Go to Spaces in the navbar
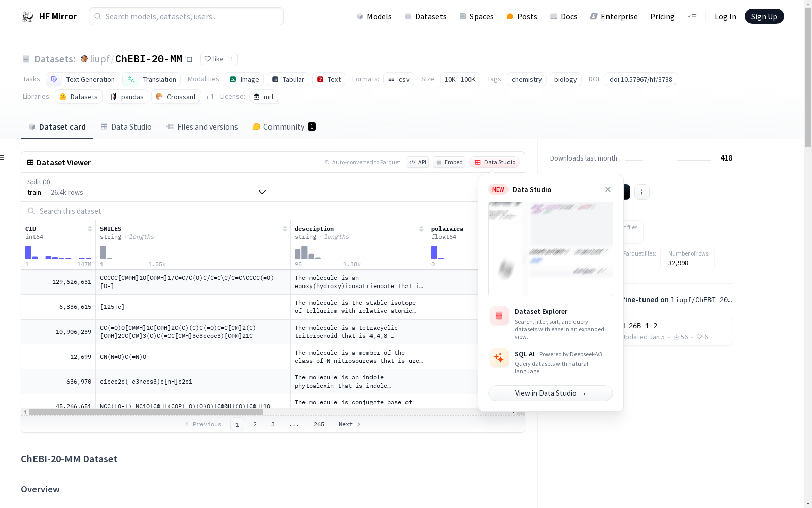Viewport: 812px width, 508px height. (x=476, y=17)
